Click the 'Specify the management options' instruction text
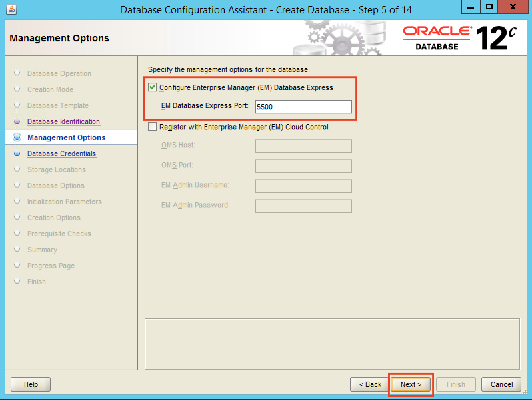The height and width of the screenshot is (400, 532). point(229,69)
